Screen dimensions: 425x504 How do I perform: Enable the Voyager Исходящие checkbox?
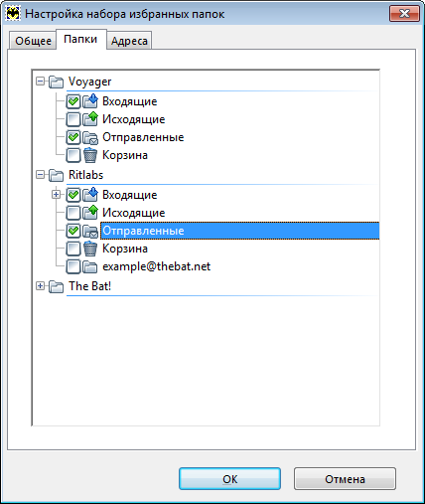[x=73, y=119]
